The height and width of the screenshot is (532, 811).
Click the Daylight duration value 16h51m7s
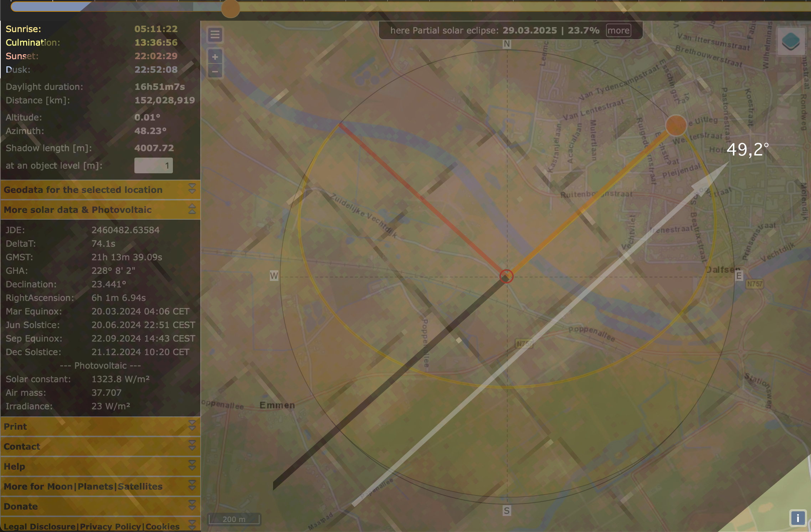click(159, 87)
